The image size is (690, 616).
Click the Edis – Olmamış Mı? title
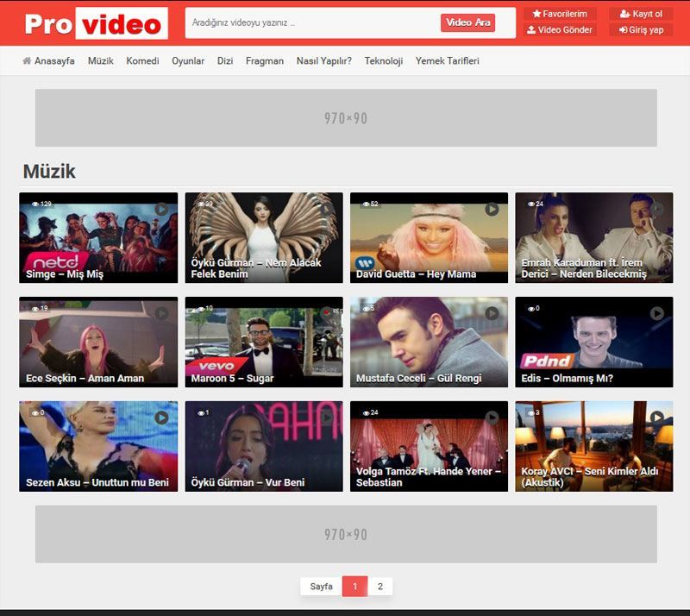pos(567,379)
